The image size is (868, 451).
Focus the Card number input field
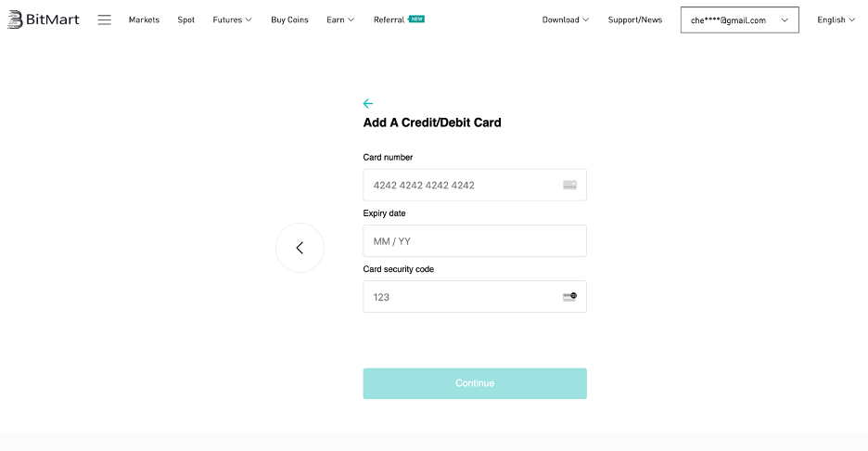pyautogui.click(x=475, y=185)
